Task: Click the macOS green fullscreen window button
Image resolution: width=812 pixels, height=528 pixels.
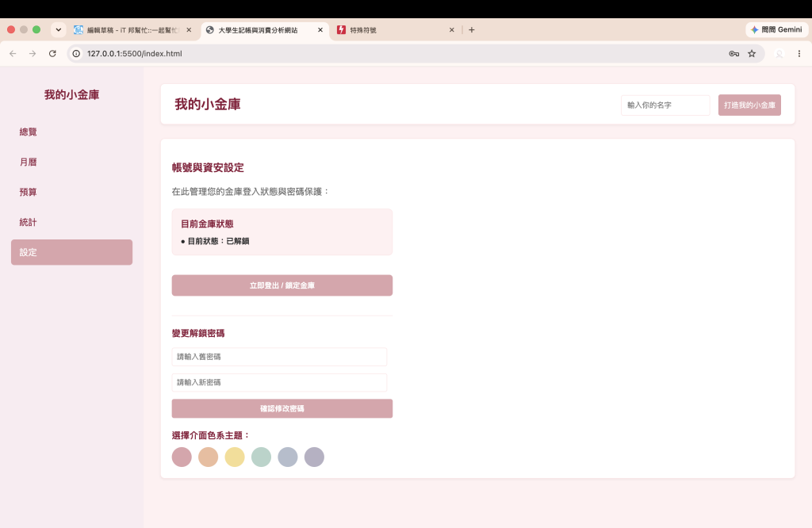Action: point(36,29)
